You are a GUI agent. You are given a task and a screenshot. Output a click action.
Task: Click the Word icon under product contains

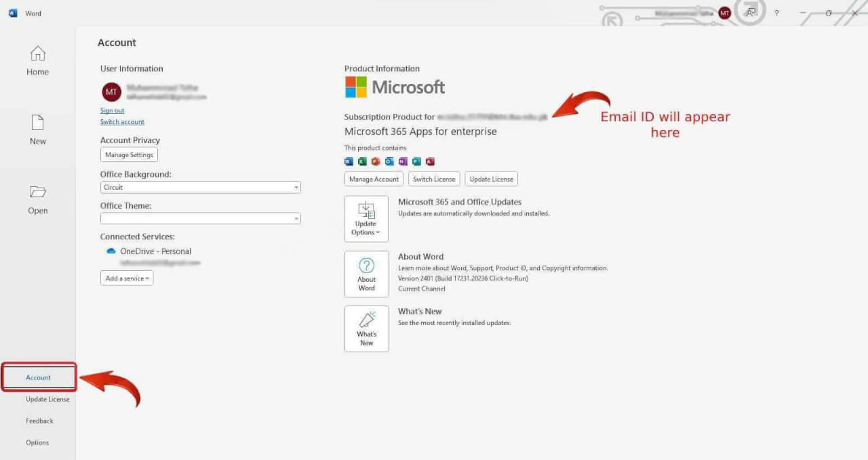coord(348,161)
